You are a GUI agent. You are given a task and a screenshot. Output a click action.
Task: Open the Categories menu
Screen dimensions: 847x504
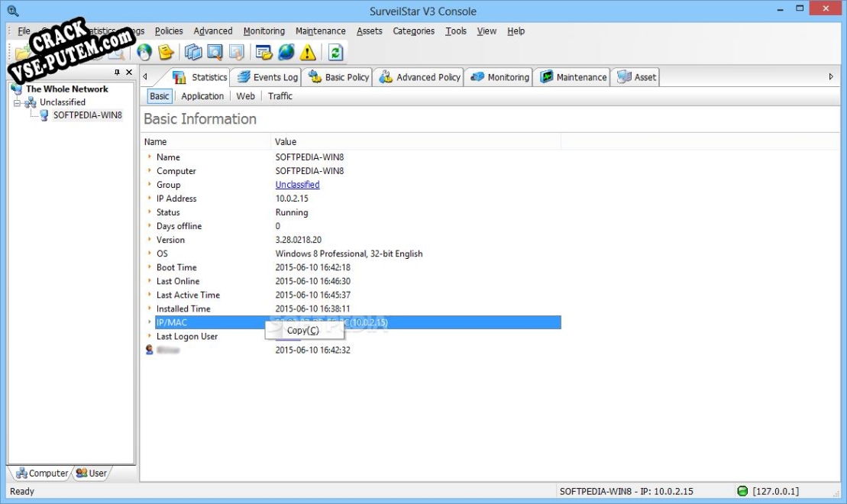(x=414, y=31)
